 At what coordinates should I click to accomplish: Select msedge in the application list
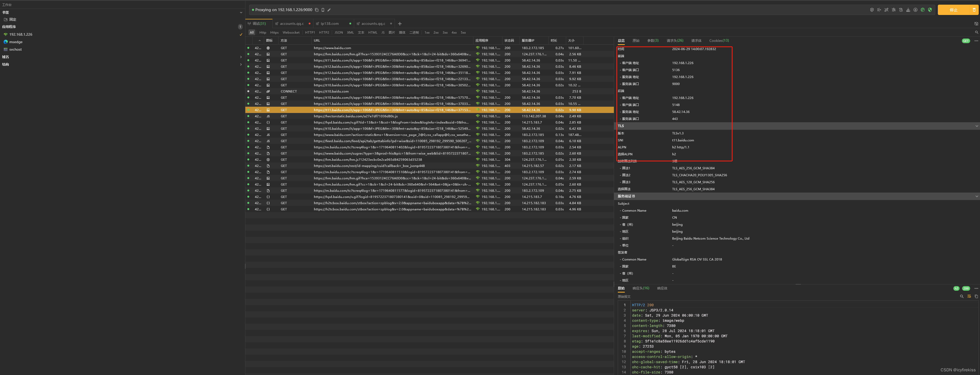tap(16, 42)
